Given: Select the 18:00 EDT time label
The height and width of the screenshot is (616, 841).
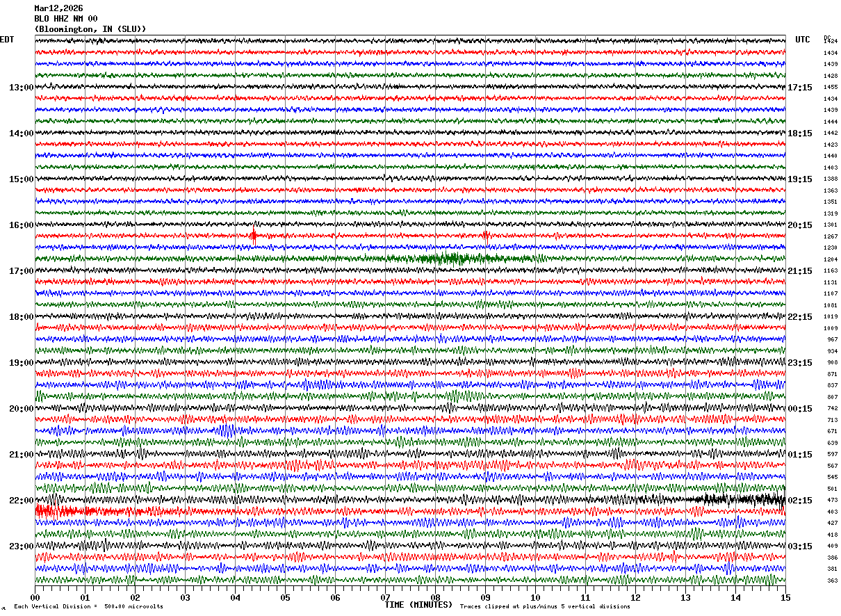Looking at the screenshot, I should point(21,317).
